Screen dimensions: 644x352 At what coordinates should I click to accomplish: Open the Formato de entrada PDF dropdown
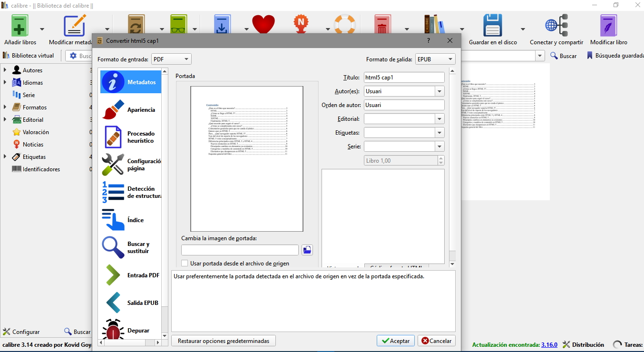pyautogui.click(x=171, y=59)
